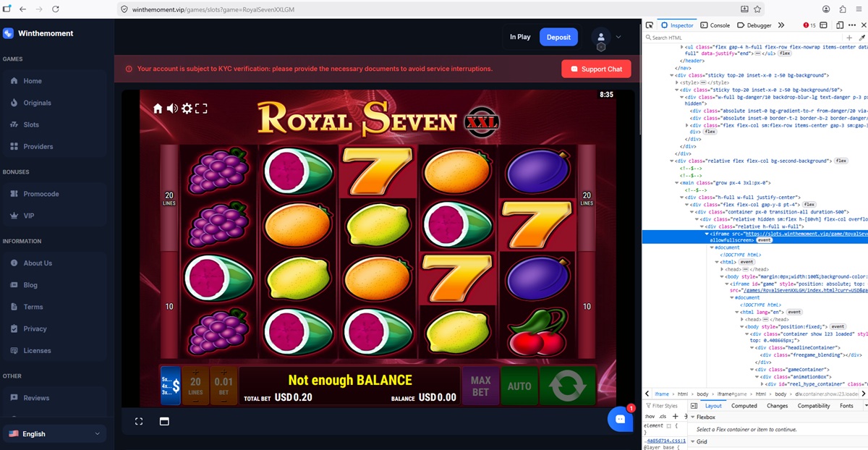Click the Deposit button

coord(558,37)
